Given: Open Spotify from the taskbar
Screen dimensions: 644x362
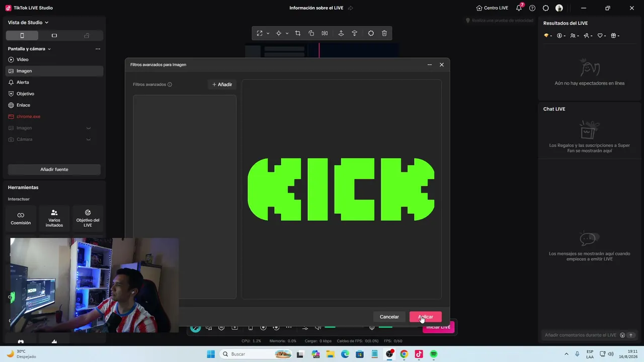Looking at the screenshot, I should (x=434, y=354).
